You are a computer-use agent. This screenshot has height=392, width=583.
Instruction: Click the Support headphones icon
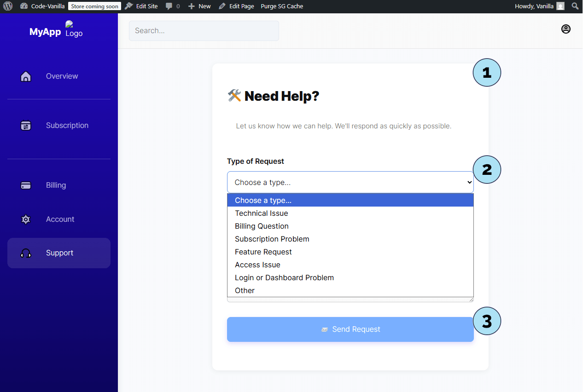pos(26,253)
